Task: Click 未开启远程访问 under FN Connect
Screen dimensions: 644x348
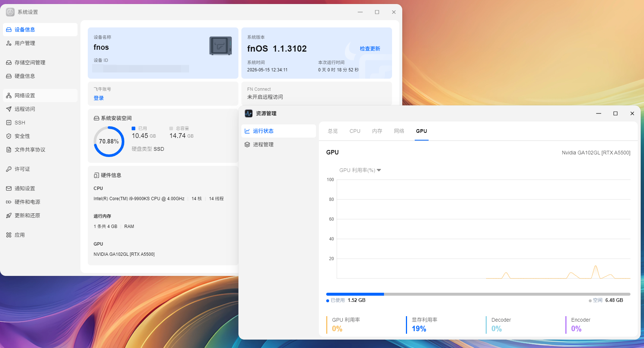Action: point(265,97)
